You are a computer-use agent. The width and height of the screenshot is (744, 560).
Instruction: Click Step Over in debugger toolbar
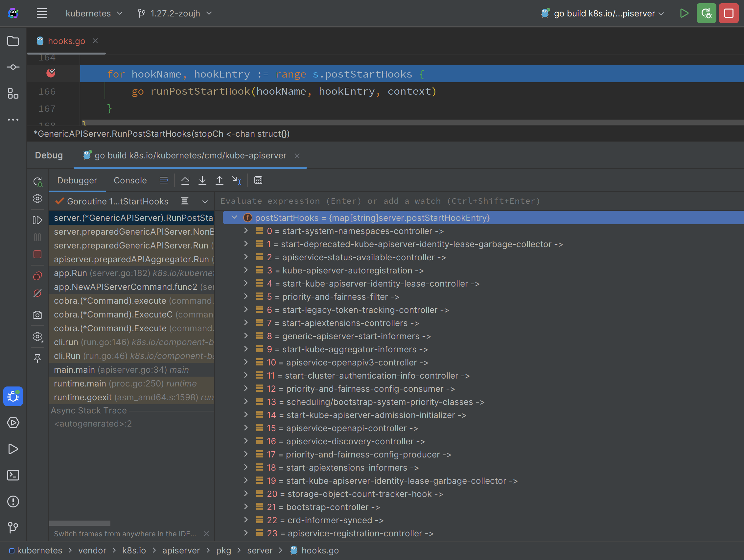(x=185, y=180)
